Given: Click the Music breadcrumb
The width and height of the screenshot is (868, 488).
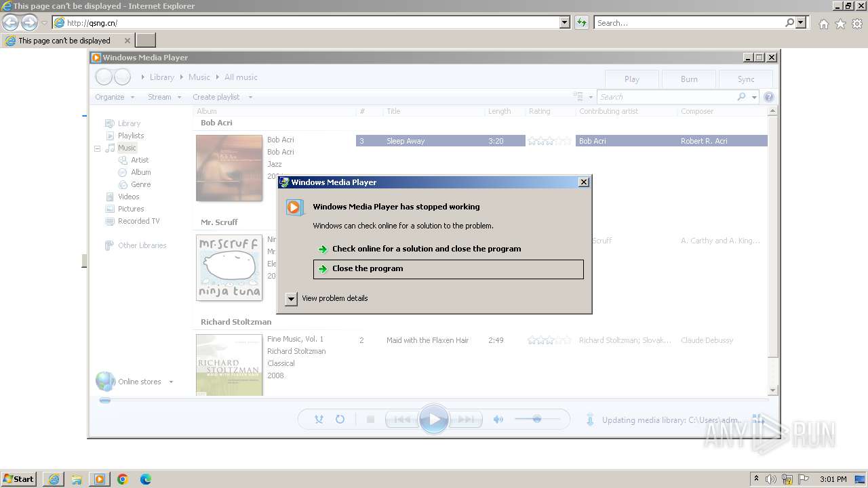Looking at the screenshot, I should pyautogui.click(x=199, y=77).
